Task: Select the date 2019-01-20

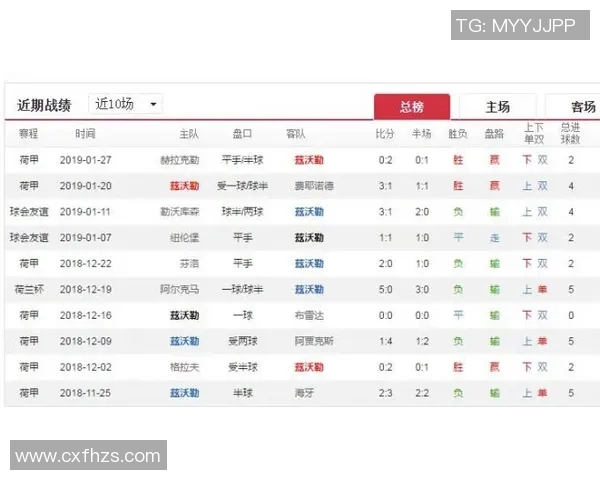Action: 86,186
